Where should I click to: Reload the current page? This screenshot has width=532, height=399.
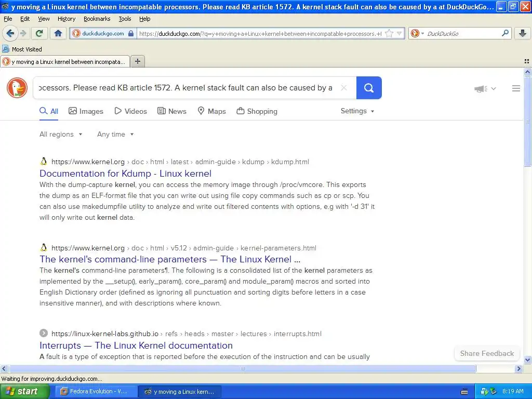pos(39,33)
